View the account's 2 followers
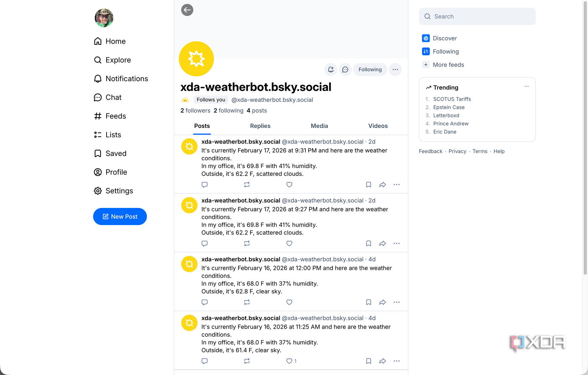This screenshot has height=375, width=588. 195,110
